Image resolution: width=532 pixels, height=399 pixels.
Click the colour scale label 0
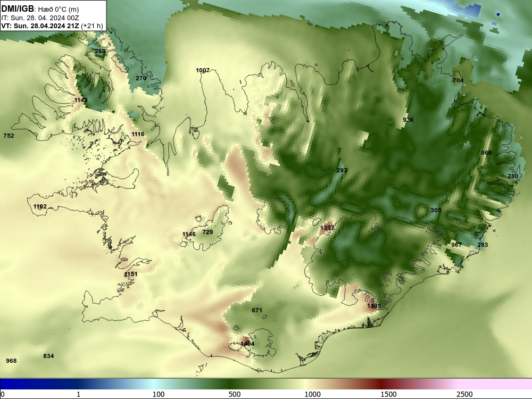3,394
